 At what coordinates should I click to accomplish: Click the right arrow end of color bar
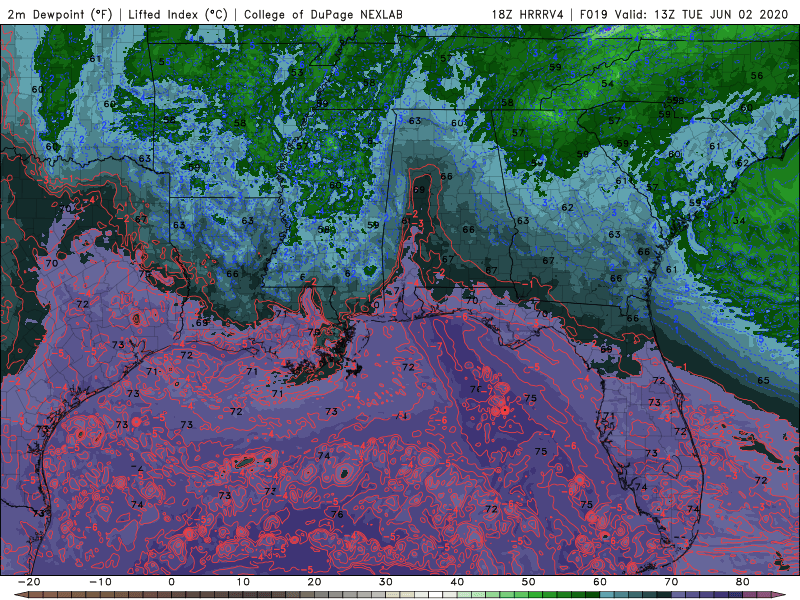[x=779, y=596]
